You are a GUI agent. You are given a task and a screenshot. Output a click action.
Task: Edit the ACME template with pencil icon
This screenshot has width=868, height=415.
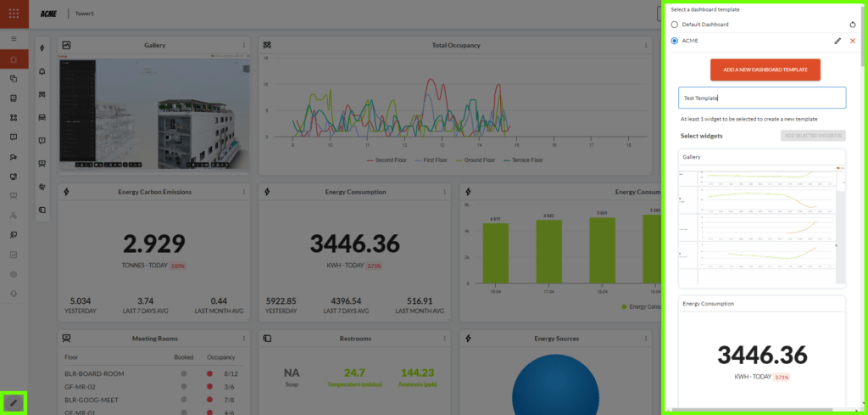[x=837, y=41]
